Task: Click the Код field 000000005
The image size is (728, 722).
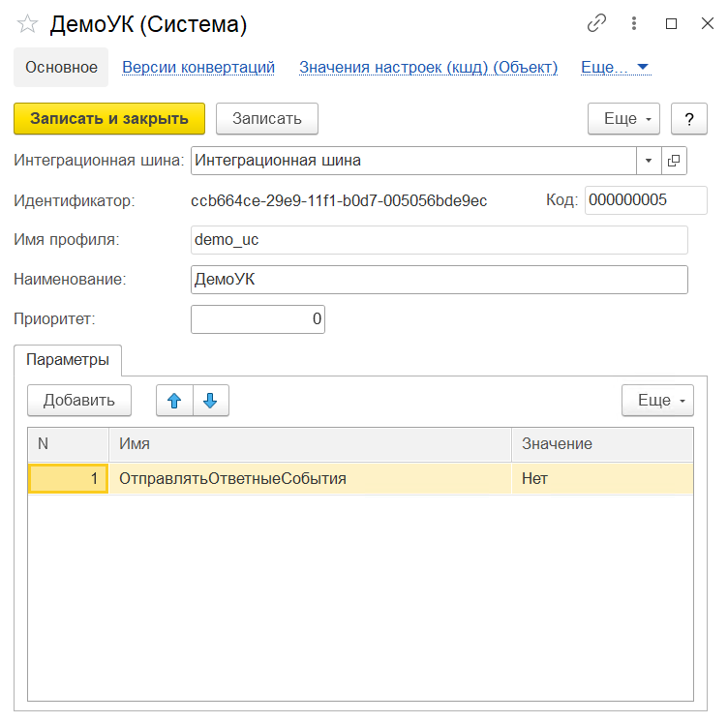Action: [x=646, y=200]
